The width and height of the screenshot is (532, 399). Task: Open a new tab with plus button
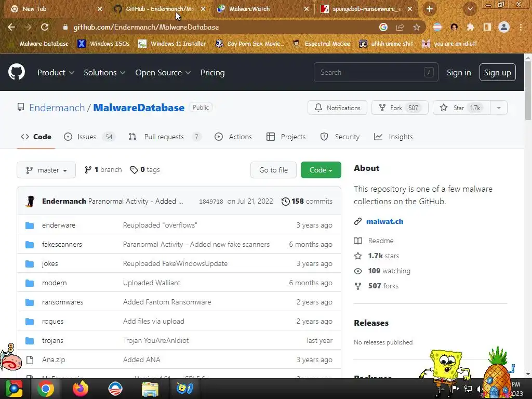tap(430, 9)
